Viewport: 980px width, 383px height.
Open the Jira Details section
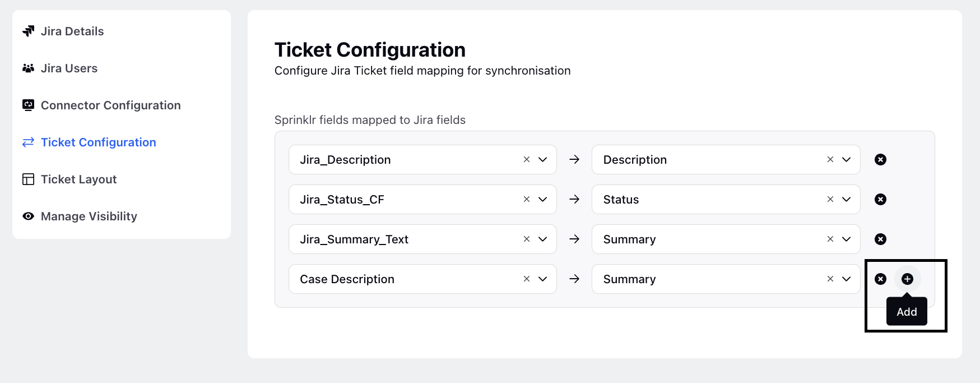pyautogui.click(x=63, y=31)
